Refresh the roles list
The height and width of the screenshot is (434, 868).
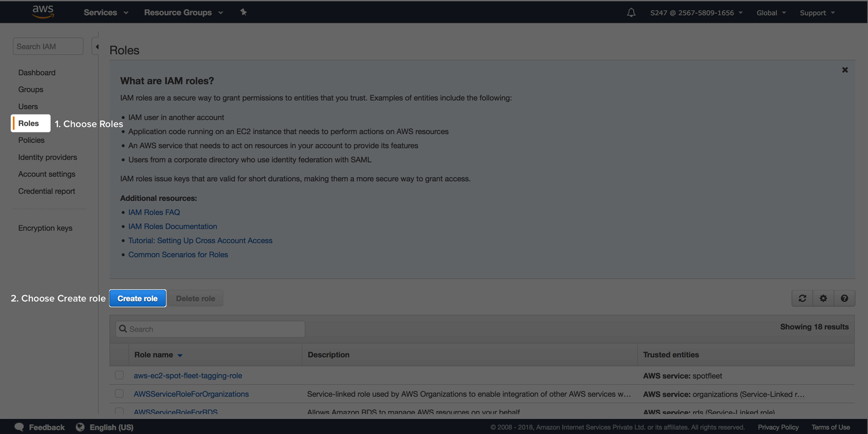click(802, 298)
